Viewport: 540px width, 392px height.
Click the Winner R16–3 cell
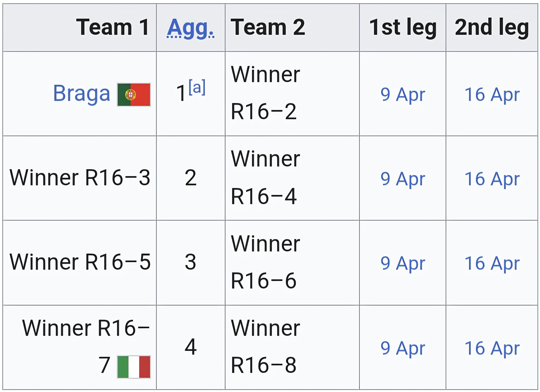80,178
